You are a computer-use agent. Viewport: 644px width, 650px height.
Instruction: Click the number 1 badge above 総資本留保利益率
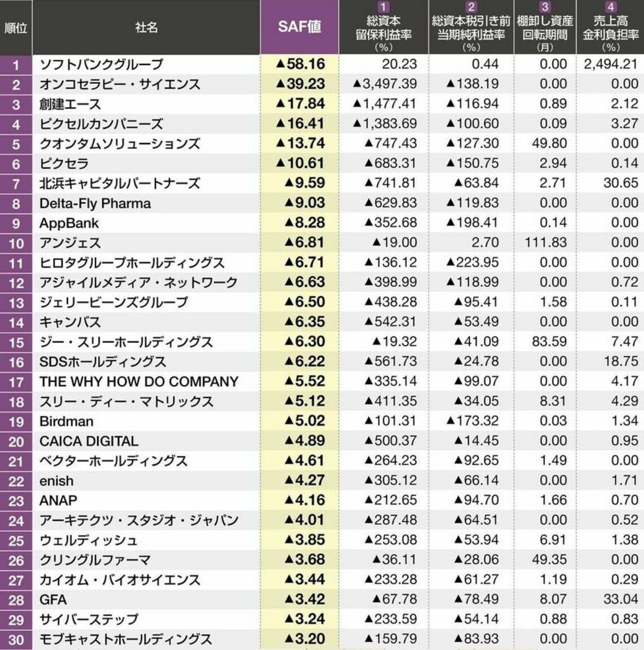point(384,7)
